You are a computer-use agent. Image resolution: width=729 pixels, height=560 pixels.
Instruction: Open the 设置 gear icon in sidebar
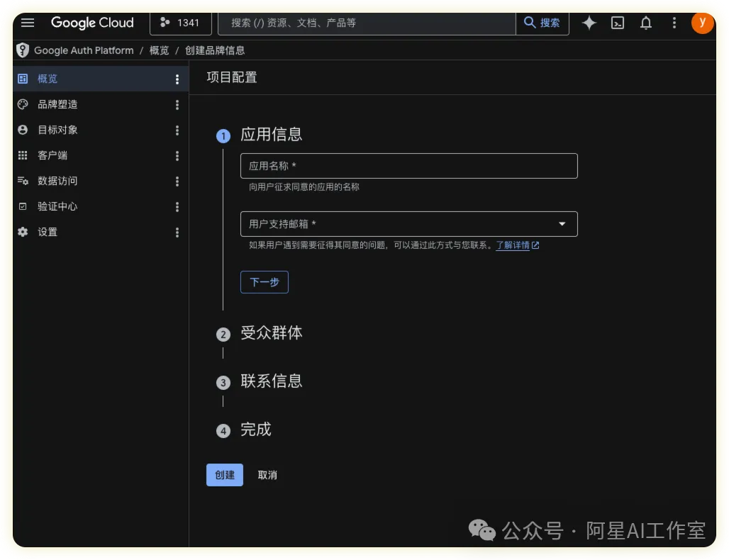pos(23,232)
